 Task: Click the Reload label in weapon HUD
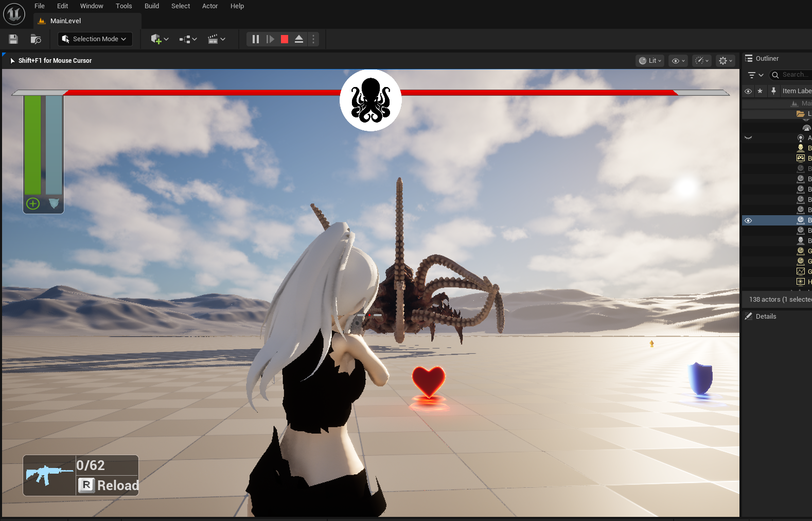tap(118, 485)
